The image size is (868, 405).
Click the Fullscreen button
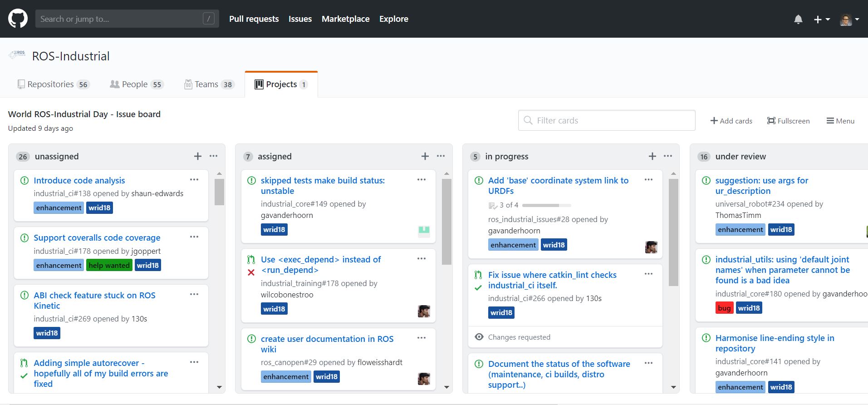click(x=788, y=121)
